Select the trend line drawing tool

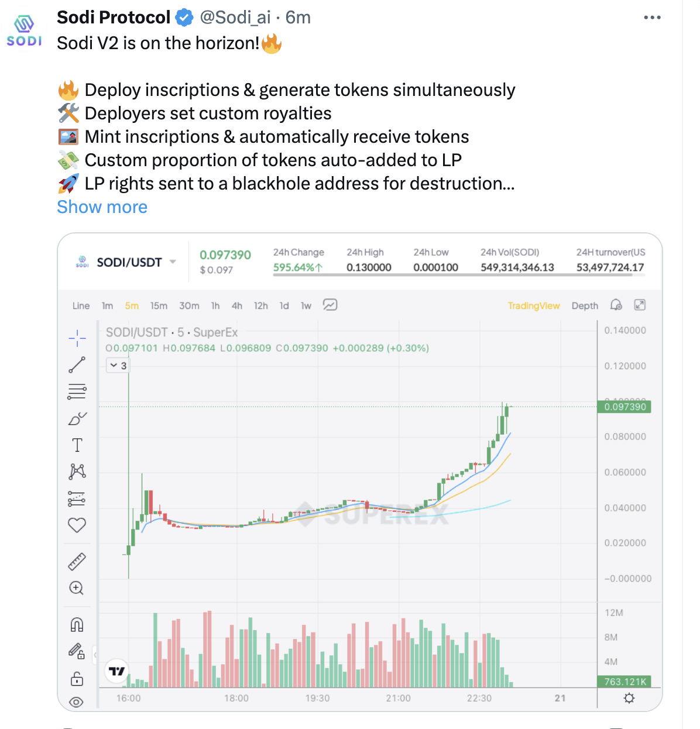(x=77, y=365)
